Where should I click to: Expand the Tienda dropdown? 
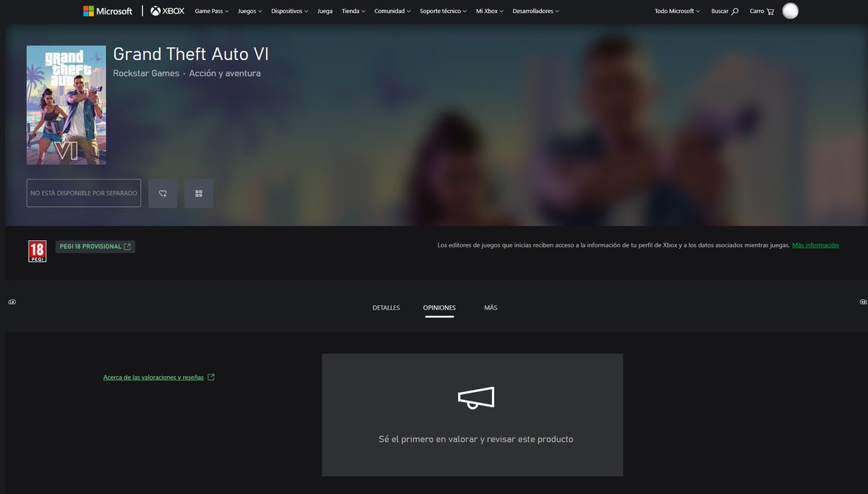click(x=354, y=12)
